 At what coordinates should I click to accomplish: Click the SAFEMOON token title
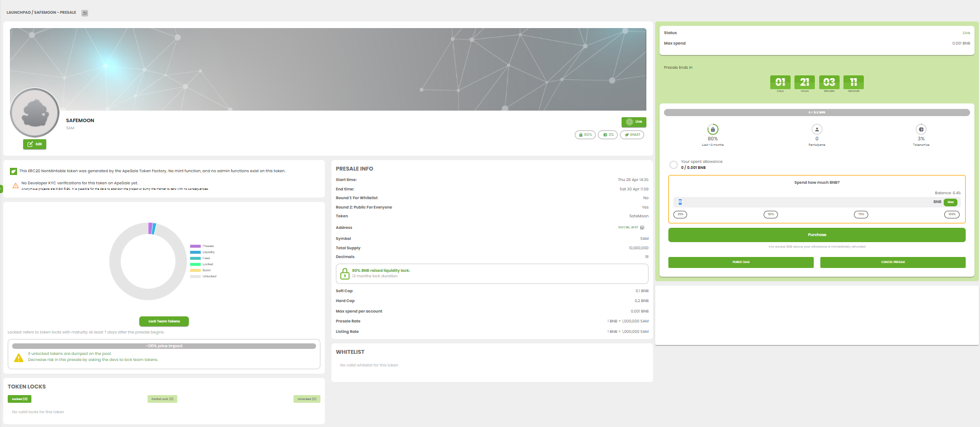click(x=80, y=121)
